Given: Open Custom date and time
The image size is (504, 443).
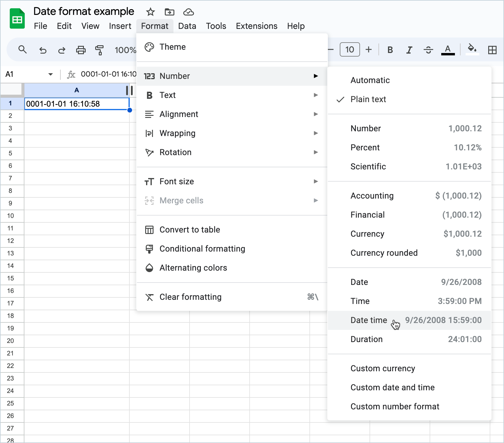Looking at the screenshot, I should tap(409, 388).
